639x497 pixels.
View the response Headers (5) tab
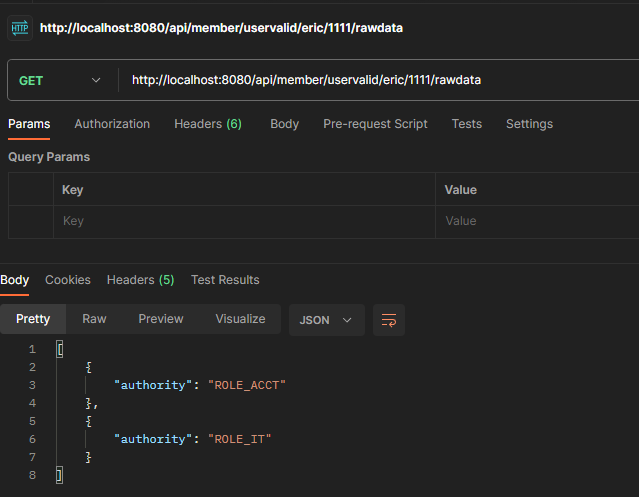pyautogui.click(x=140, y=280)
